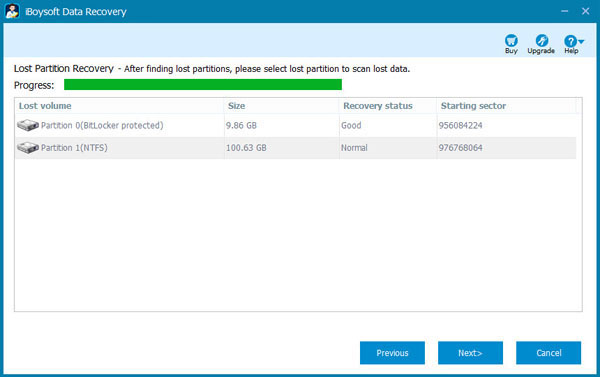Click the Next> button
The height and width of the screenshot is (377, 600).
[470, 353]
